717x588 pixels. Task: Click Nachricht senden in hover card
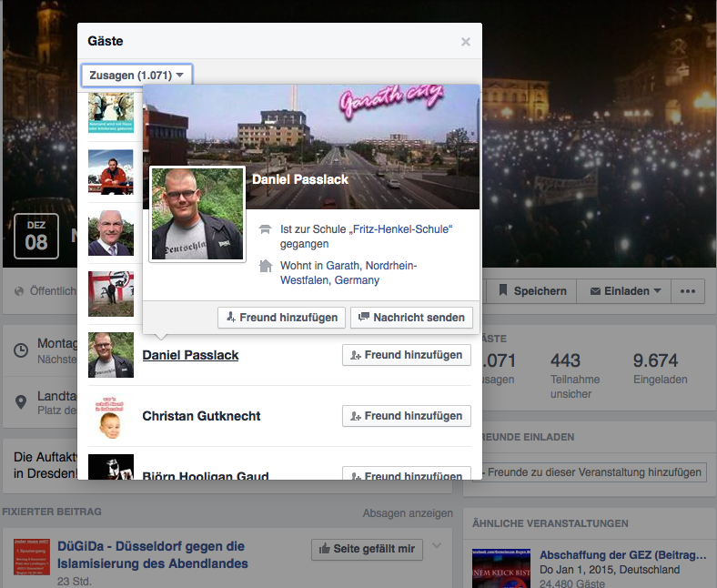coord(411,318)
